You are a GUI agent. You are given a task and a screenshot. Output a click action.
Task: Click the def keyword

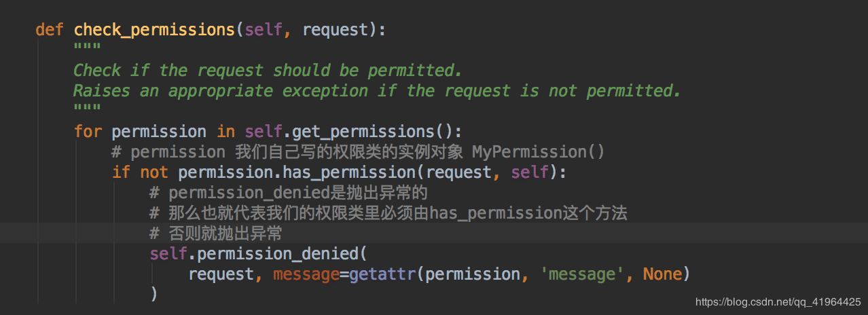[49, 30]
